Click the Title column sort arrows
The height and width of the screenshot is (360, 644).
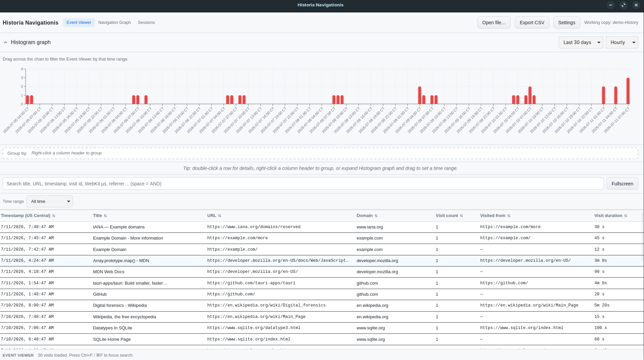pyautogui.click(x=105, y=216)
